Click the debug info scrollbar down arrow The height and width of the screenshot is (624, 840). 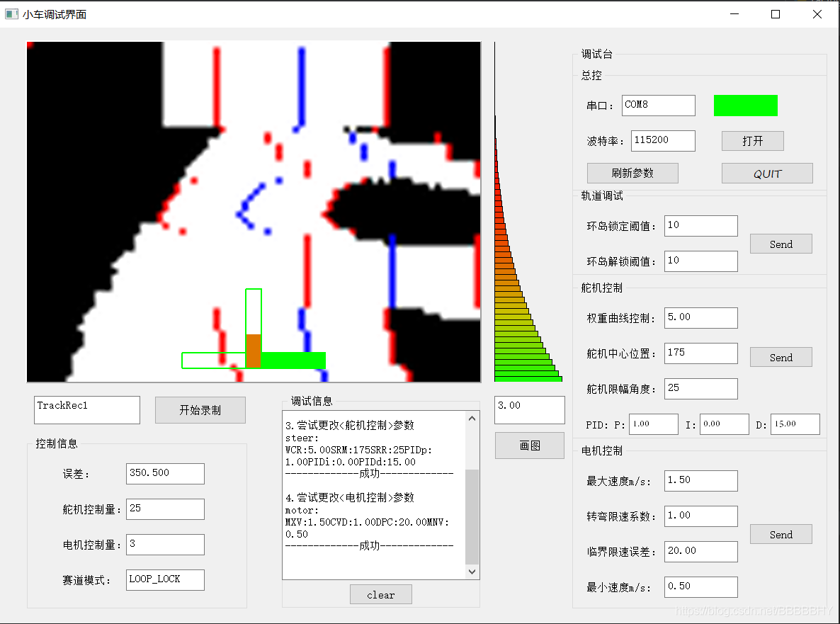(x=472, y=572)
